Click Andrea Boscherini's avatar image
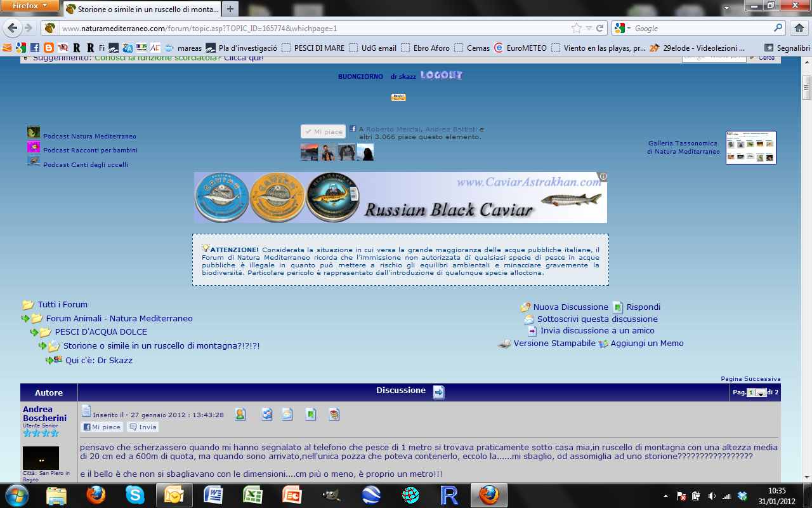The height and width of the screenshot is (508, 812). 41,458
